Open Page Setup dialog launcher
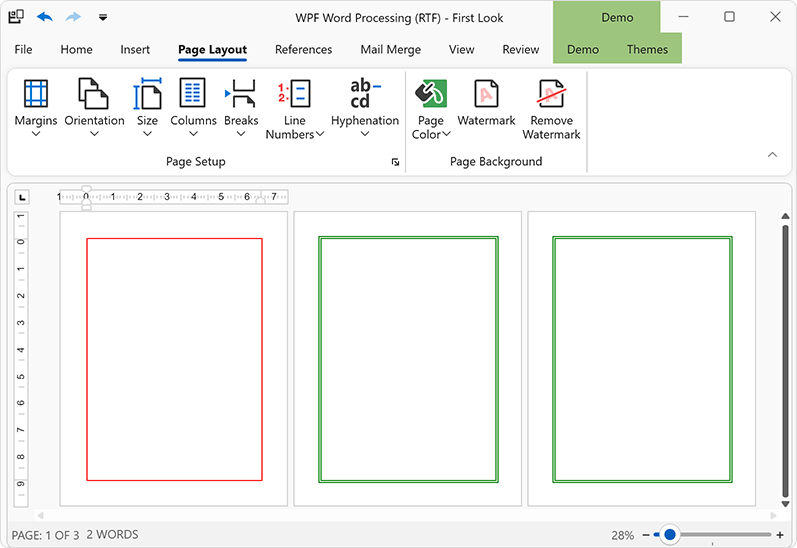 pyautogui.click(x=395, y=162)
